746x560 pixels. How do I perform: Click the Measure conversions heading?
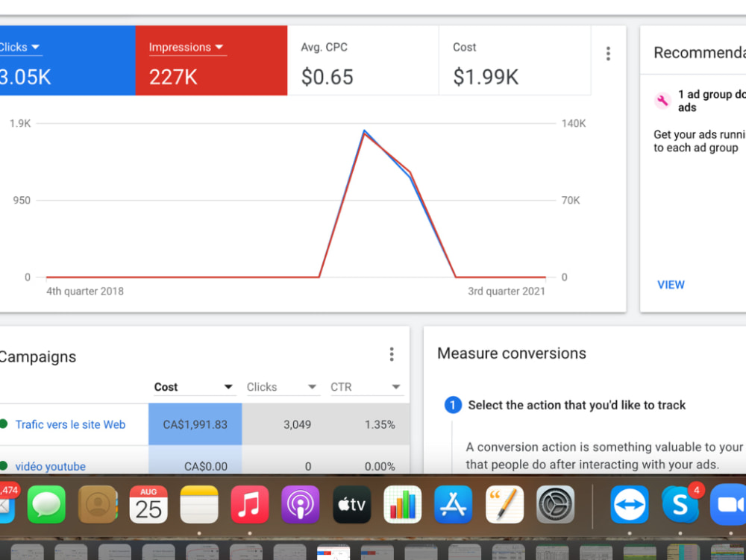pos(512,353)
